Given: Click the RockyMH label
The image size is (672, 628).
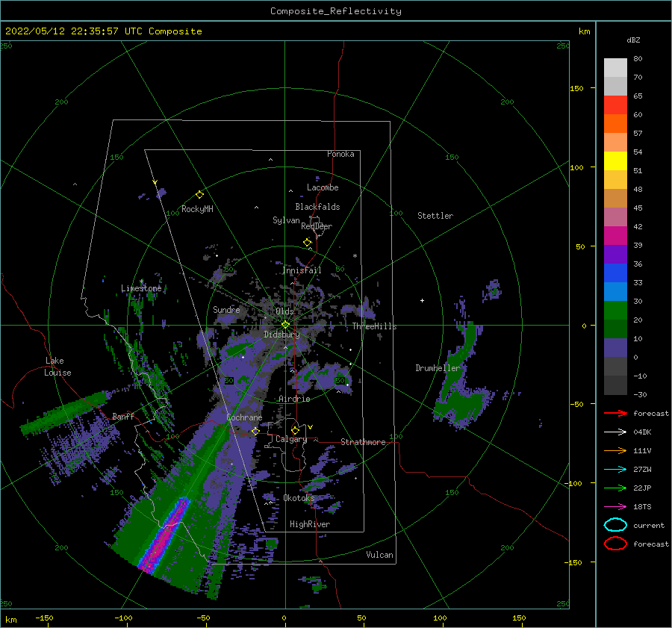Looking at the screenshot, I should click(x=197, y=209).
